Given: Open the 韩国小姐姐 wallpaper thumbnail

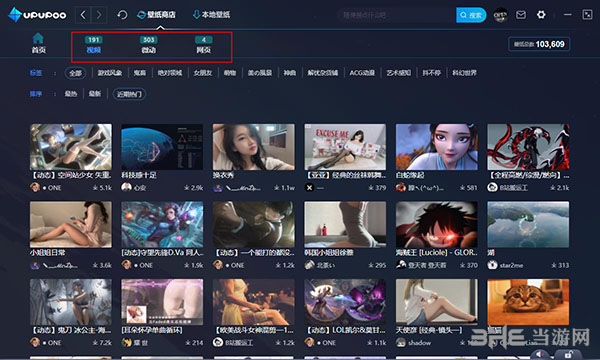Looking at the screenshot, I should click(x=345, y=225).
